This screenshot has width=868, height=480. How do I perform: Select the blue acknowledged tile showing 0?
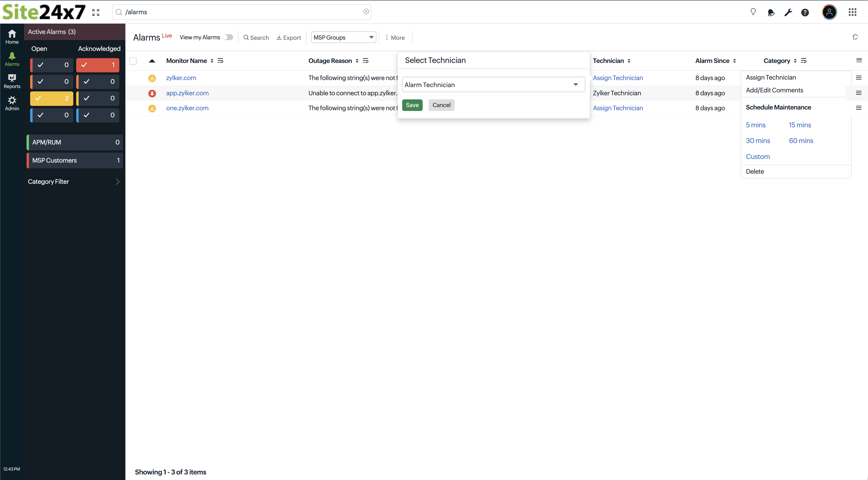point(98,115)
